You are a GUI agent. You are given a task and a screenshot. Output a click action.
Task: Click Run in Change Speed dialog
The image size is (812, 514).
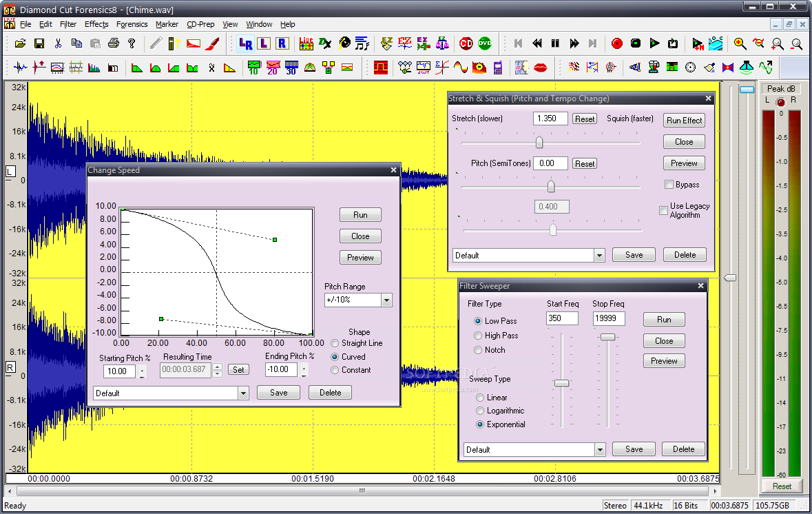(x=360, y=215)
